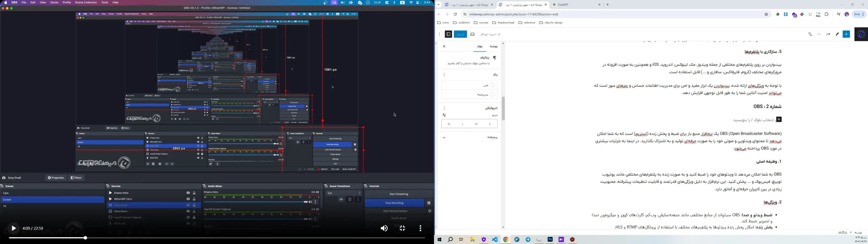Click Stop Recording in OBS
This screenshot has width=868, height=244.
click(x=394, y=203)
